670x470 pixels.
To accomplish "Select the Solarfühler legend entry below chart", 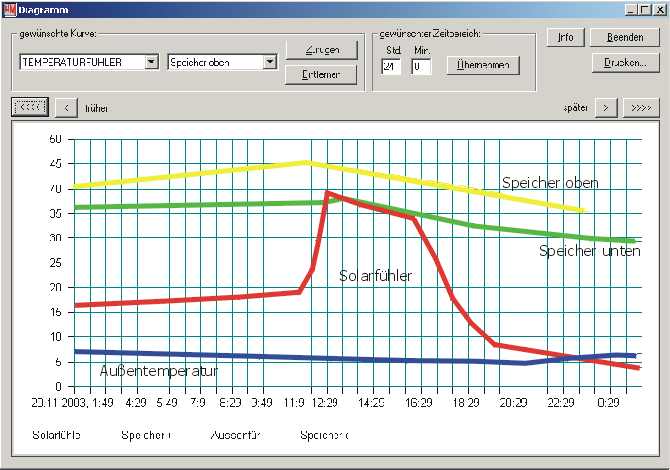I will click(56, 436).
